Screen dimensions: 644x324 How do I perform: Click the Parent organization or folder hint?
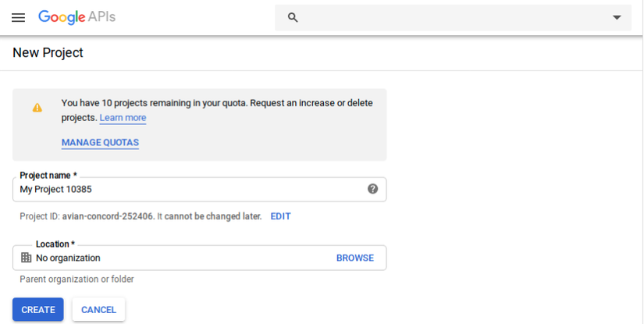pos(76,279)
